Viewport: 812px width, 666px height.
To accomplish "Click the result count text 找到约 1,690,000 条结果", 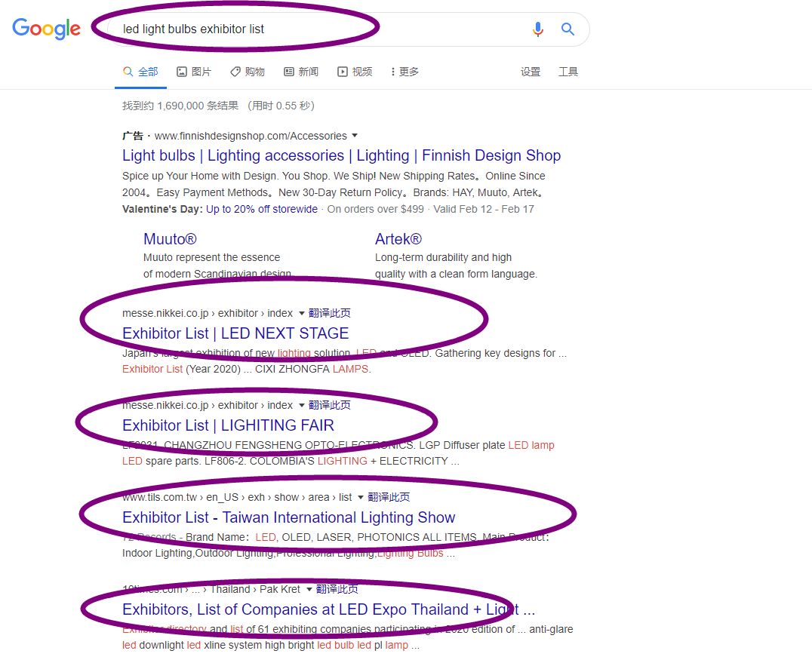I will [x=180, y=106].
